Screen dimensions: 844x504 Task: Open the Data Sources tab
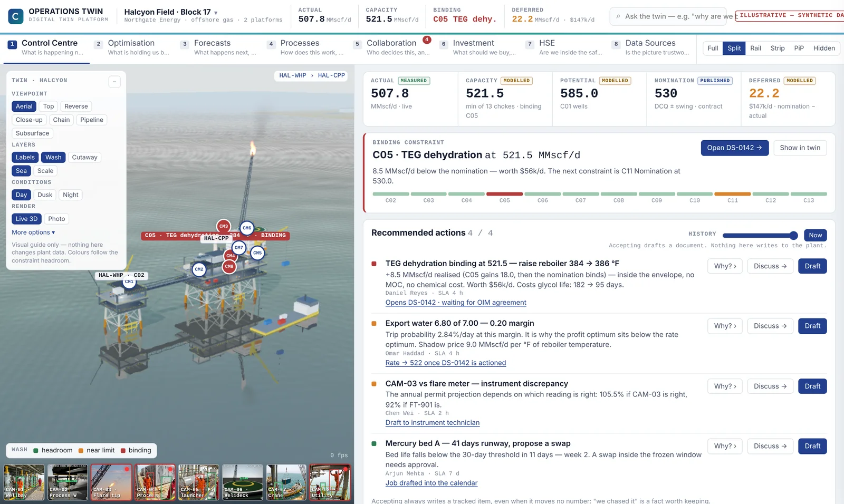(650, 47)
